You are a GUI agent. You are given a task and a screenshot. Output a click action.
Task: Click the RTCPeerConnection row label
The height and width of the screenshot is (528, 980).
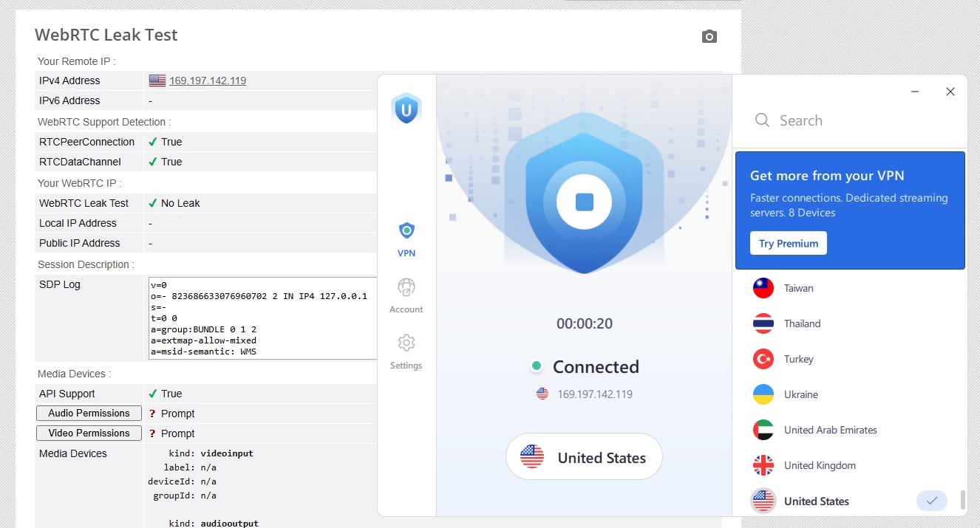(86, 142)
